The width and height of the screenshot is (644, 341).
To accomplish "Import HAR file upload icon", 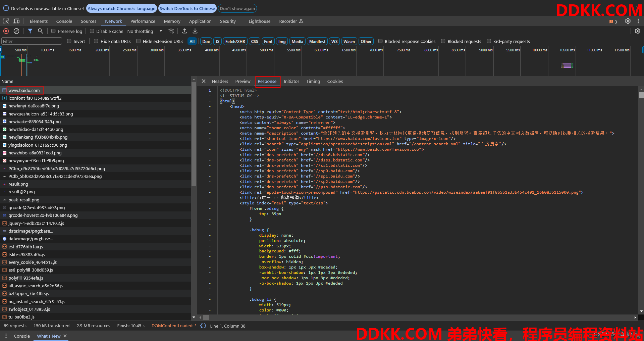I will pos(184,31).
